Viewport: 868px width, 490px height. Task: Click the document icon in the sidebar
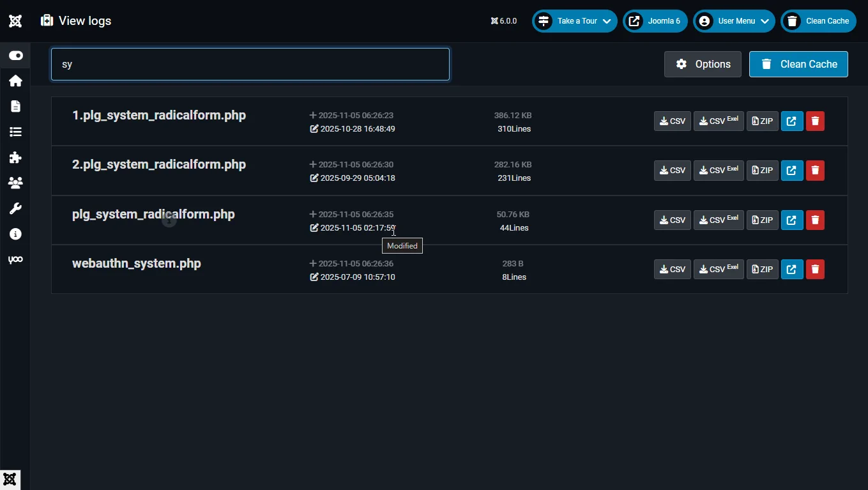pos(15,106)
